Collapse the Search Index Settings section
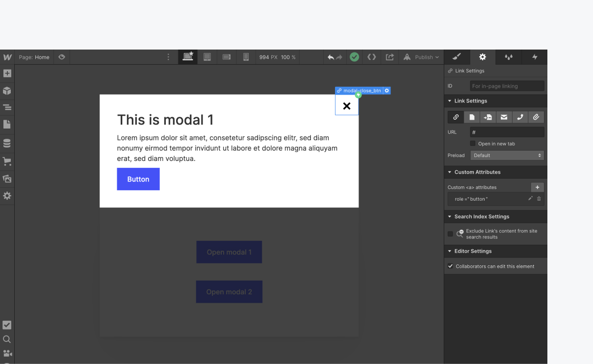This screenshot has width=593, height=364. [495, 216]
